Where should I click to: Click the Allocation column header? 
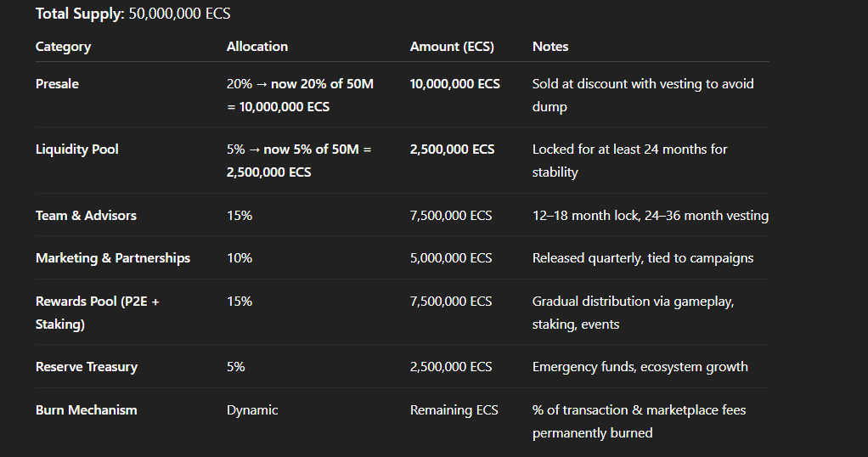click(256, 47)
